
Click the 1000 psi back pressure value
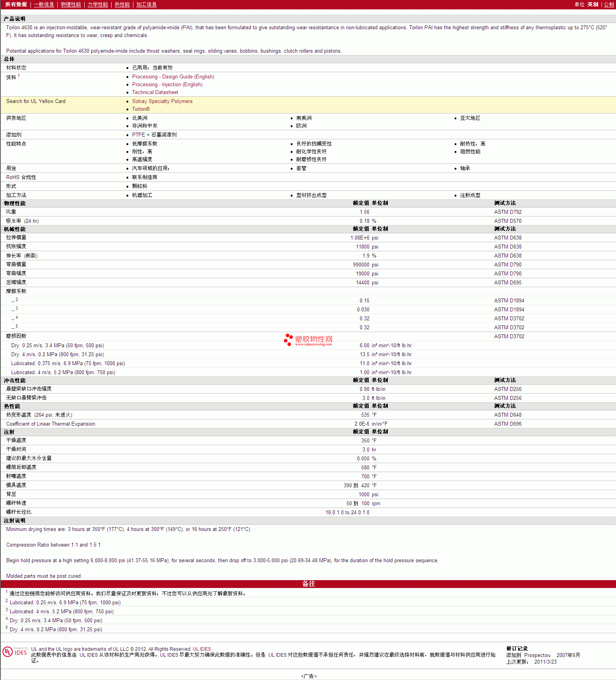pos(369,495)
